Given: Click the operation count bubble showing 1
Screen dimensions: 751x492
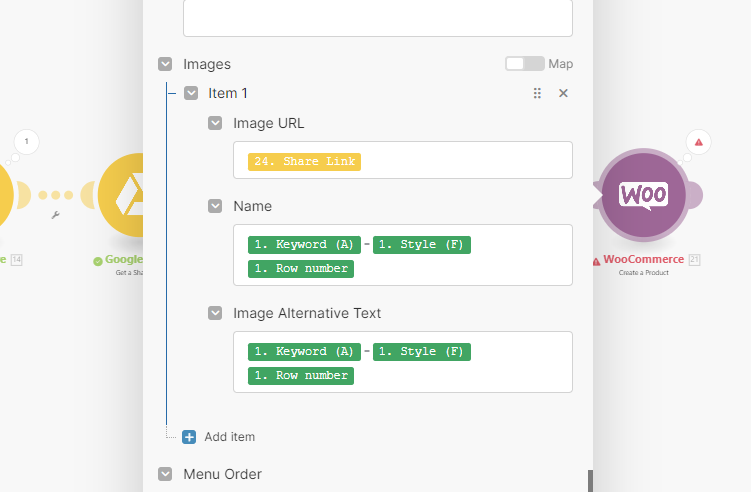Looking at the screenshot, I should click(27, 141).
